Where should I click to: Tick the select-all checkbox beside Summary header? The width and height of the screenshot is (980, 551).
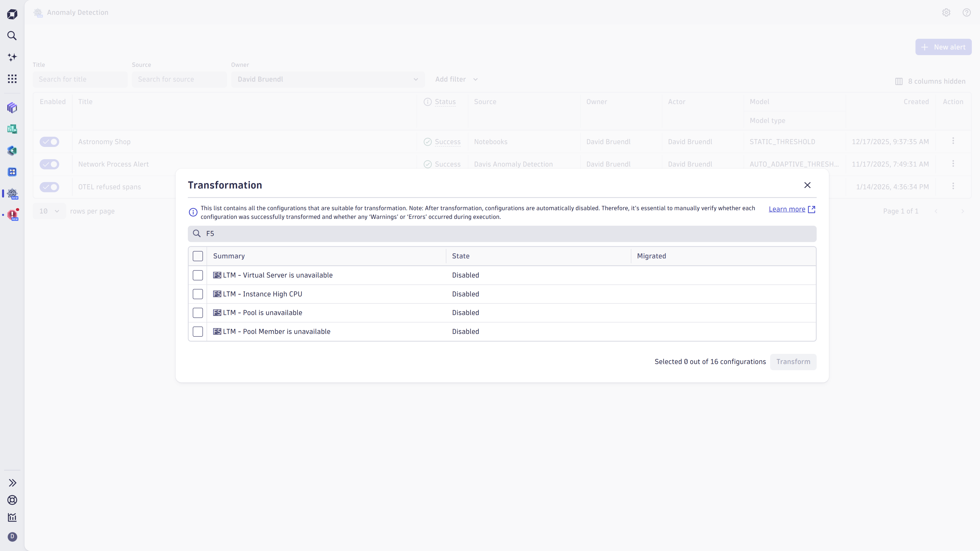click(x=198, y=256)
